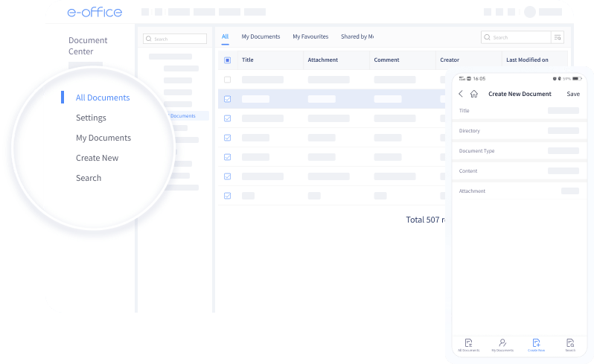Check the unchecked first row checkbox
The image size is (594, 364).
point(227,80)
